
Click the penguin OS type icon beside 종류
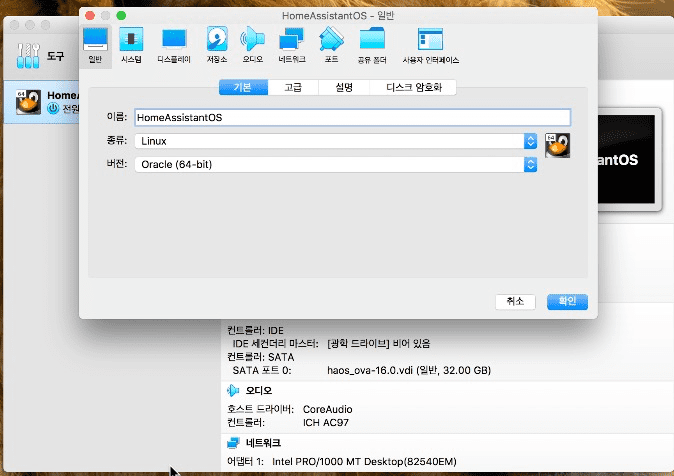point(558,145)
